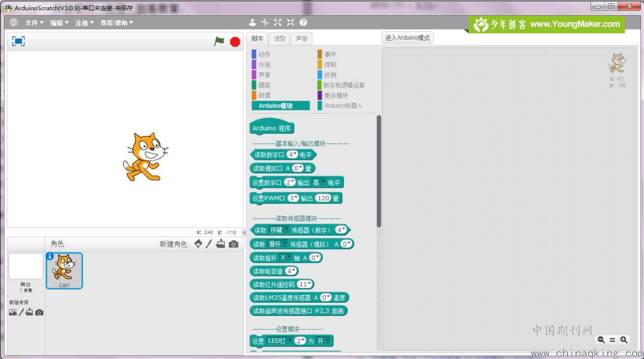644x359 pixels.
Task: Switch to the 造型 tab
Action: point(279,38)
